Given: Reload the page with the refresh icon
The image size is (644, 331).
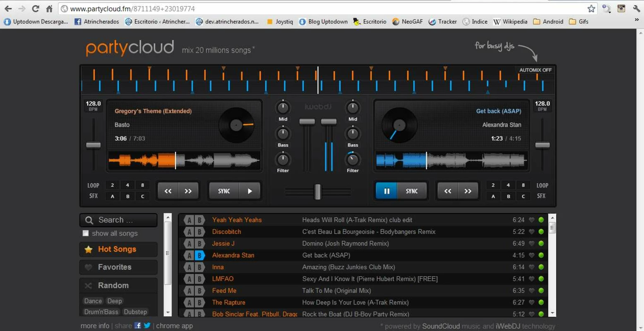Looking at the screenshot, I should coord(36,9).
